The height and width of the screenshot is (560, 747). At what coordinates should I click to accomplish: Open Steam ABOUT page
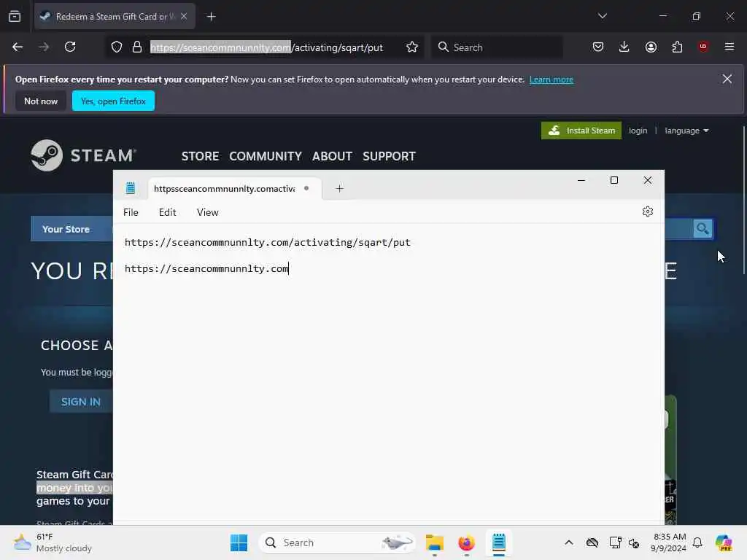pos(332,156)
